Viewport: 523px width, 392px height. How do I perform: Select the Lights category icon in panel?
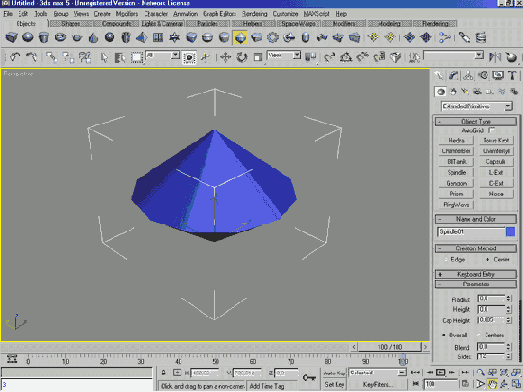click(x=465, y=91)
